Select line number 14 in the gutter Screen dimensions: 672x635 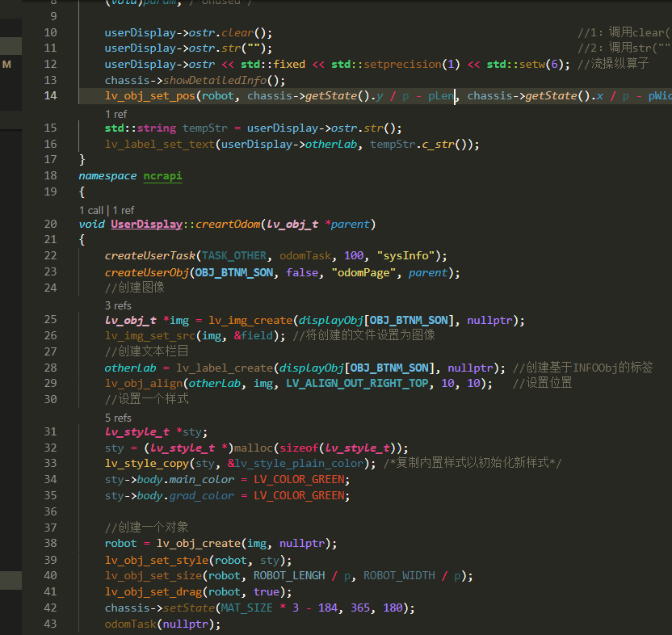click(50, 95)
